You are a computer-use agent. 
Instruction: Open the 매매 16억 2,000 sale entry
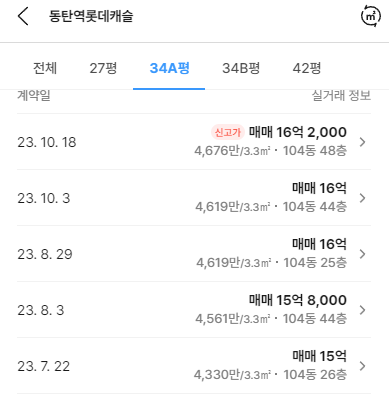[298, 132]
